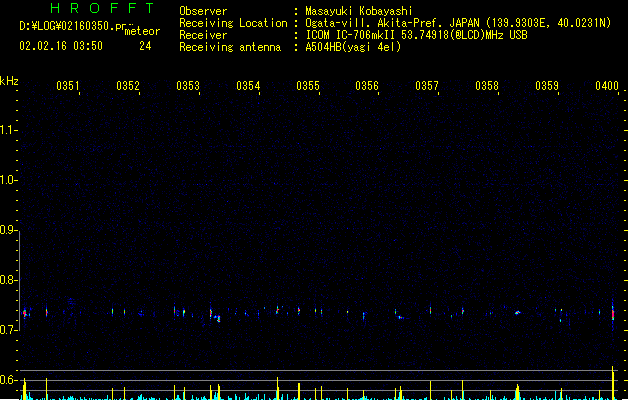Click the 0359 time marker

pyautogui.click(x=547, y=86)
